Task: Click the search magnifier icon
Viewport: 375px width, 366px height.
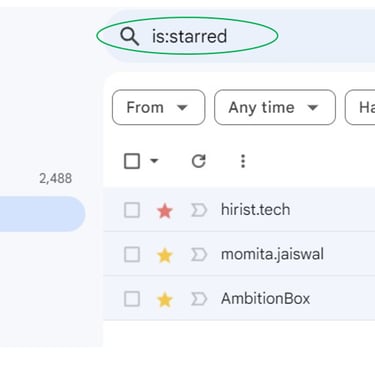Action: [130, 36]
